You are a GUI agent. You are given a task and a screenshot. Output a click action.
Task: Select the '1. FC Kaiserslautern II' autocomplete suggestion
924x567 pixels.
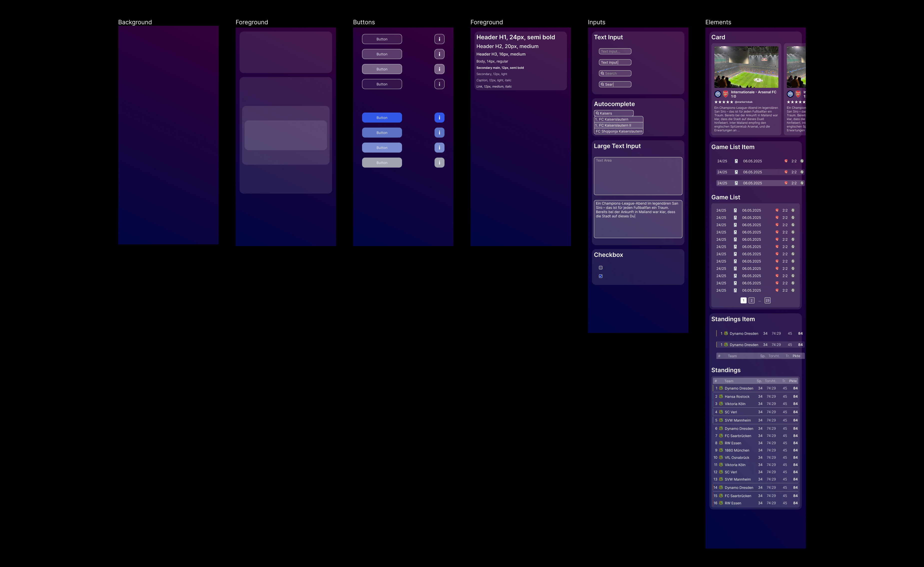[618, 125]
